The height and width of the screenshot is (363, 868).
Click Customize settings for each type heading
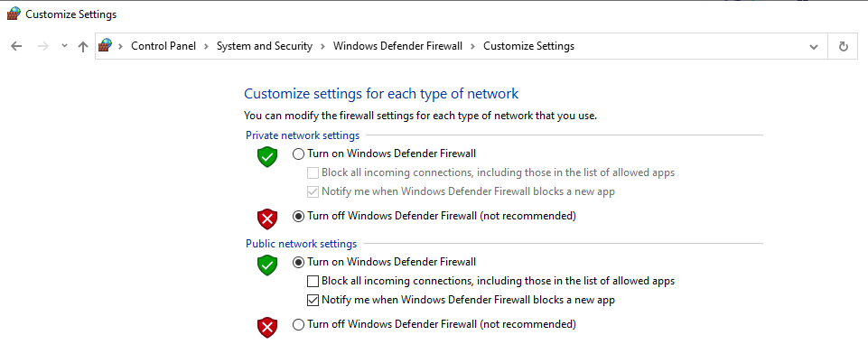[x=381, y=94]
